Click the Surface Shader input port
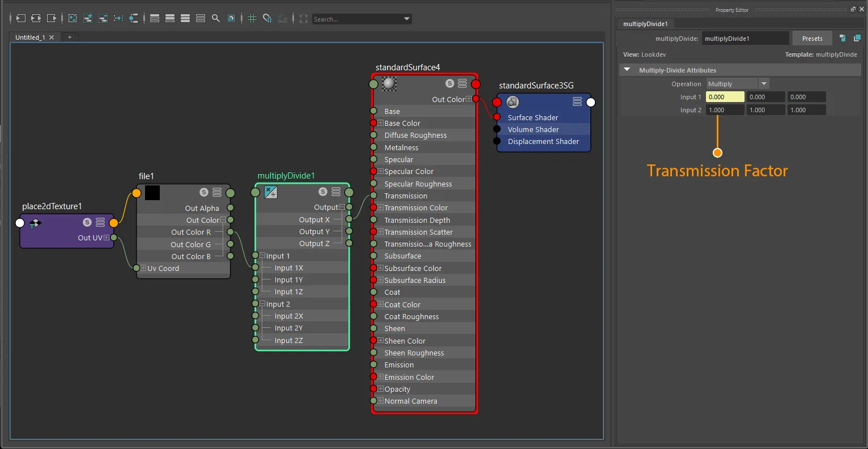Image resolution: width=868 pixels, height=449 pixels. (497, 117)
